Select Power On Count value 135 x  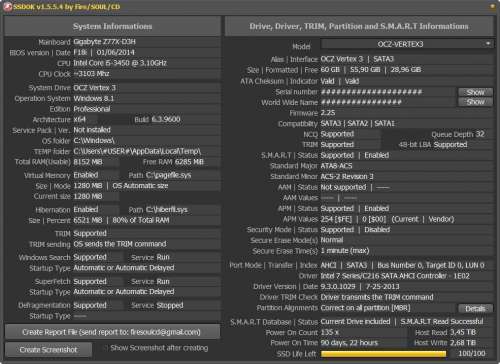click(330, 332)
